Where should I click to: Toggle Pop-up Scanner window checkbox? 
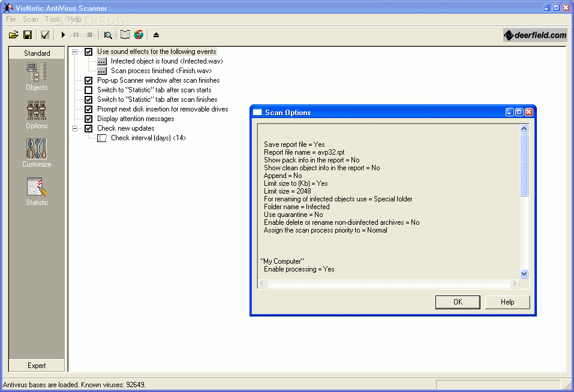[x=89, y=80]
